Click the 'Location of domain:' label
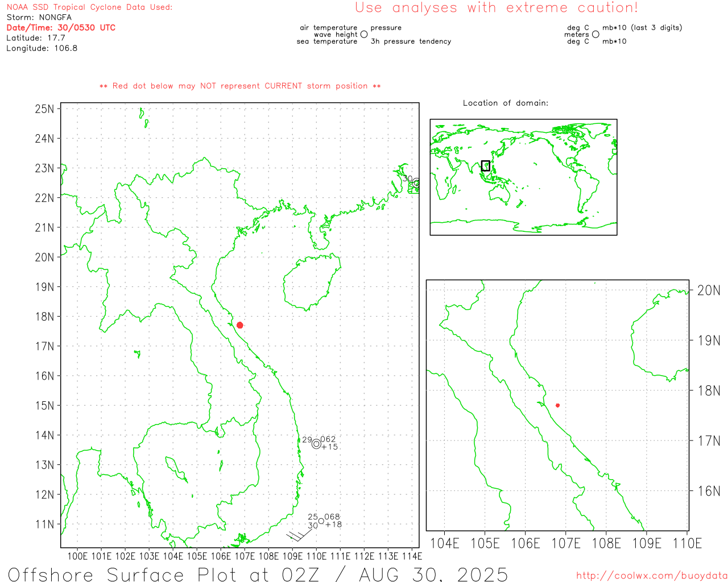 point(506,103)
